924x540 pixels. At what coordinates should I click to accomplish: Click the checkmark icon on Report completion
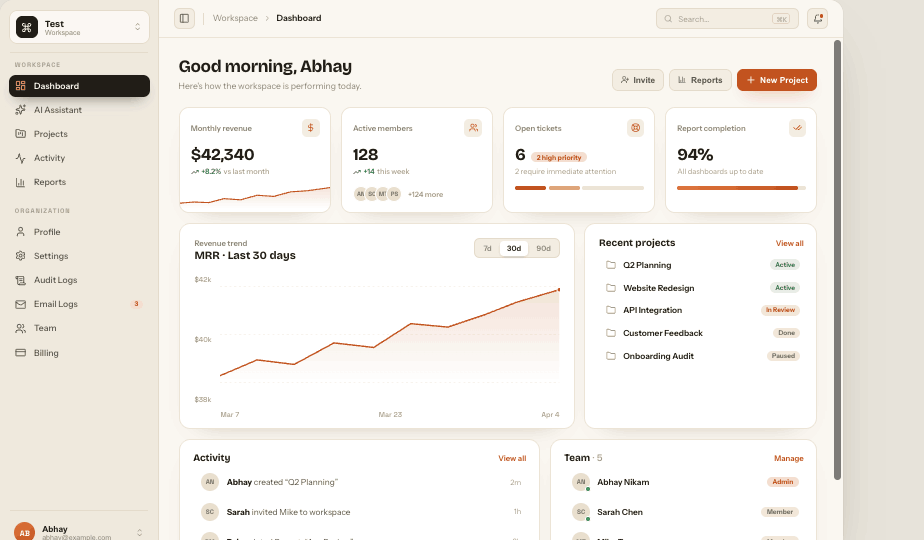[797, 128]
